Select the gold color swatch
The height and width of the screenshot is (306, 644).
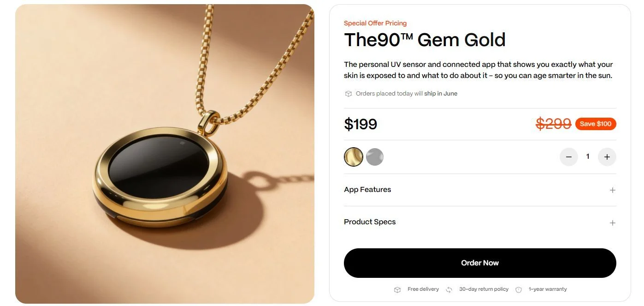click(x=354, y=157)
